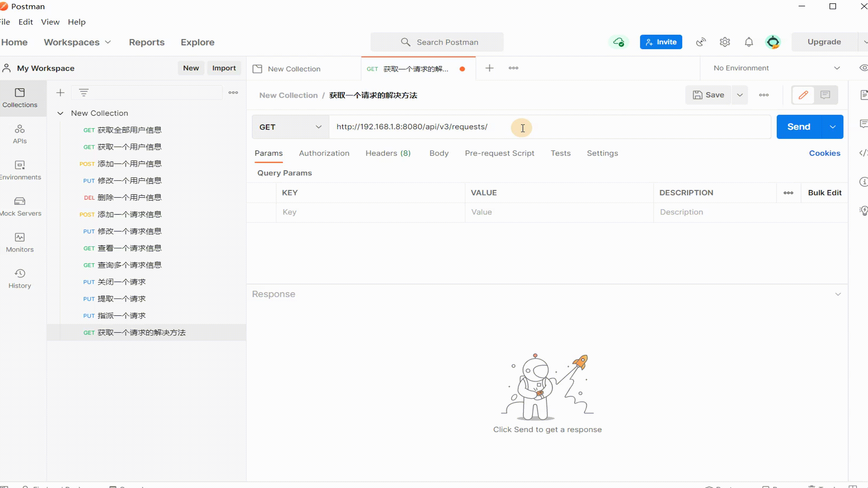Switch to edit mode pencil icon
This screenshot has height=488, width=868.
(803, 95)
